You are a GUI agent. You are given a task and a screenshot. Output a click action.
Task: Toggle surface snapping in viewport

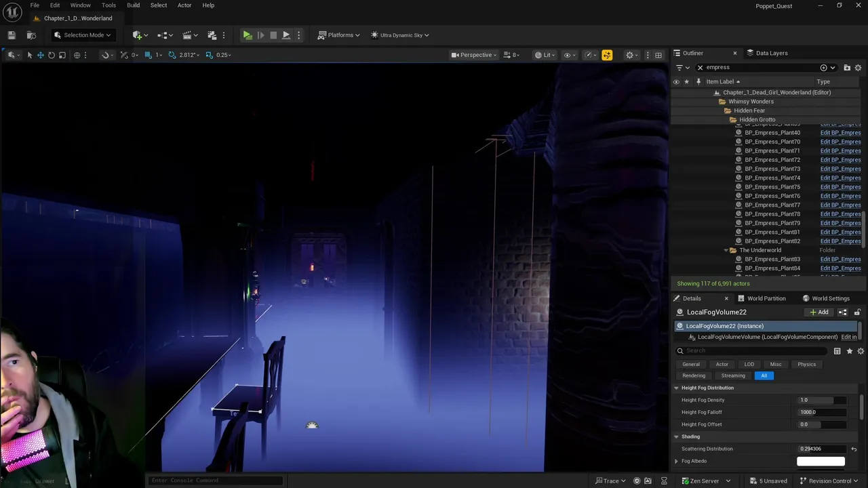tap(106, 55)
